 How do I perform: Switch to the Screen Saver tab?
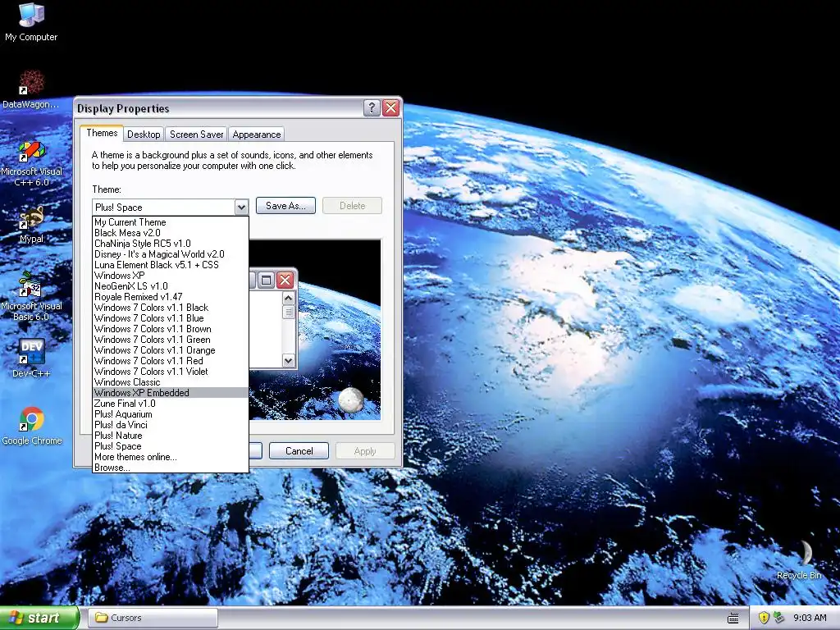point(196,135)
